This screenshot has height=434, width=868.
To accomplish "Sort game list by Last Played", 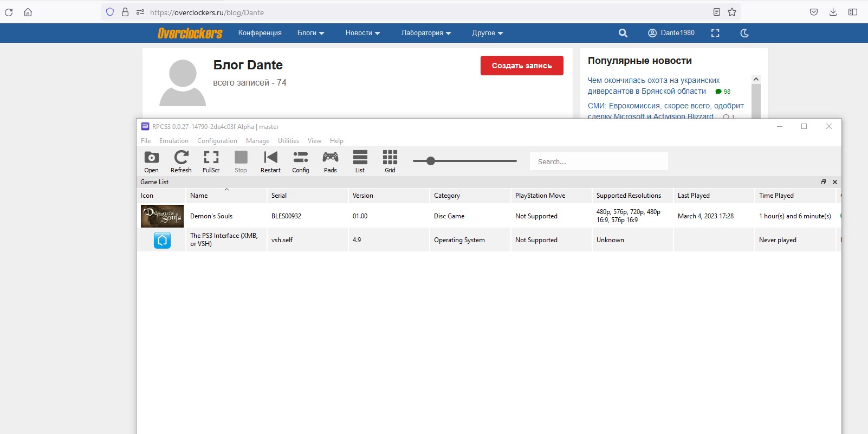I will [714, 196].
